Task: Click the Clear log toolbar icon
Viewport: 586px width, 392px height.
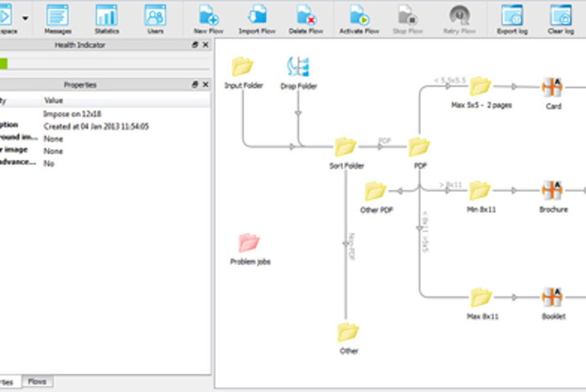Action: click(x=561, y=19)
